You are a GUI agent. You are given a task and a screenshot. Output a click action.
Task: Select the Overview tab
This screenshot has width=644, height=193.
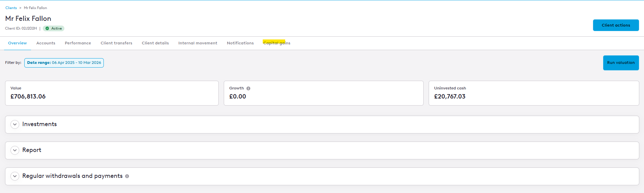coord(18,43)
